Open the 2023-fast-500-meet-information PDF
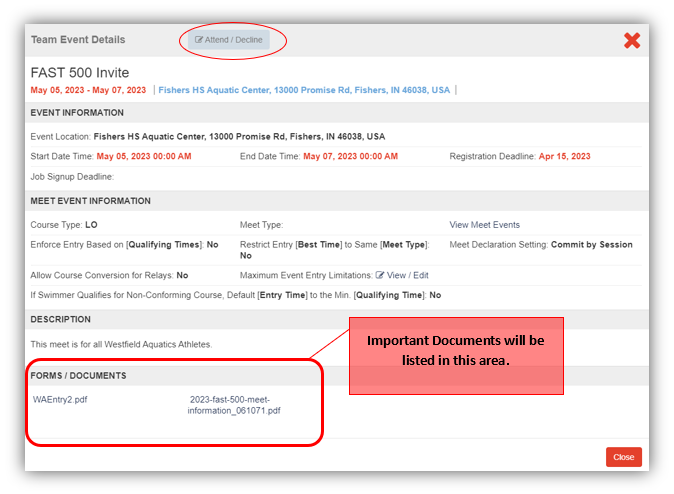Screen dimensions: 674x494 pyautogui.click(x=234, y=405)
